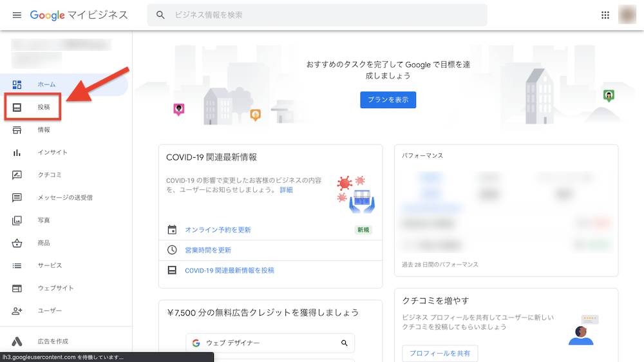Open メッセージの送受信 in the sidebar
The width and height of the screenshot is (644, 362).
64,198
